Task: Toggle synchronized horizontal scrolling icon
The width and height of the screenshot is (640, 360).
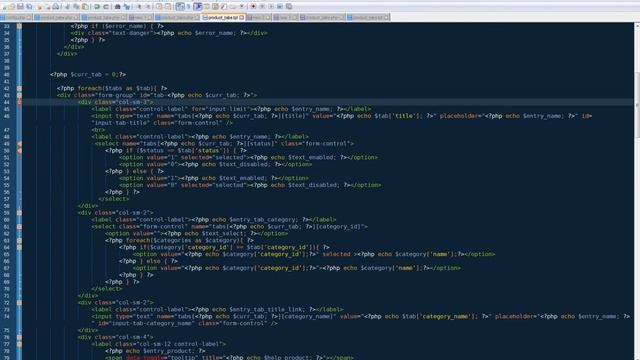Action: pos(168,7)
